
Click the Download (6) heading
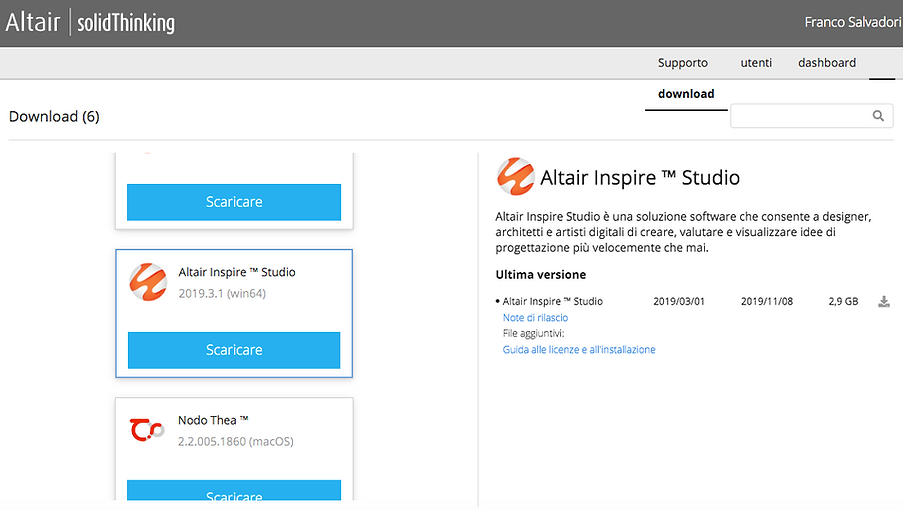click(x=54, y=116)
